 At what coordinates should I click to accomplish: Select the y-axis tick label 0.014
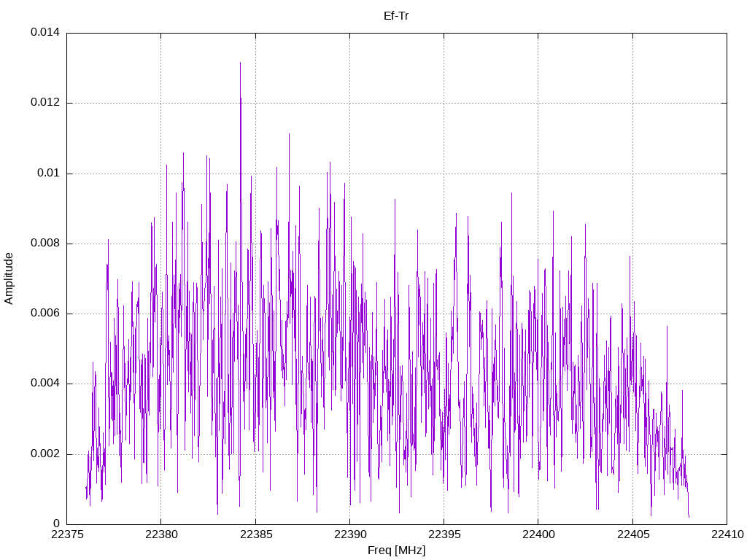tap(45, 32)
